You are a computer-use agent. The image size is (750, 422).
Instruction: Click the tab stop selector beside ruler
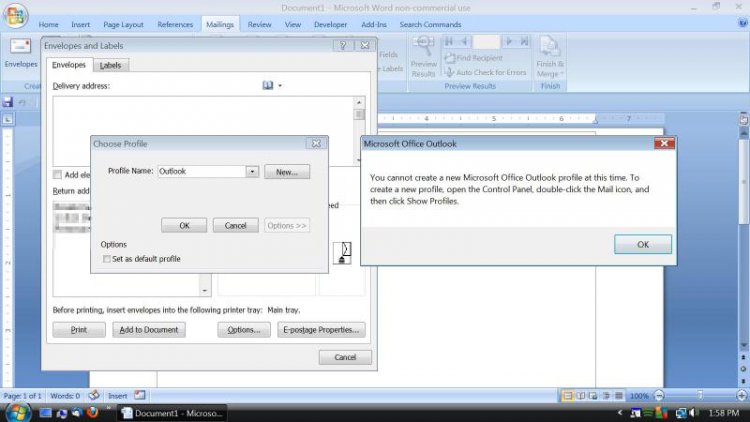8,119
